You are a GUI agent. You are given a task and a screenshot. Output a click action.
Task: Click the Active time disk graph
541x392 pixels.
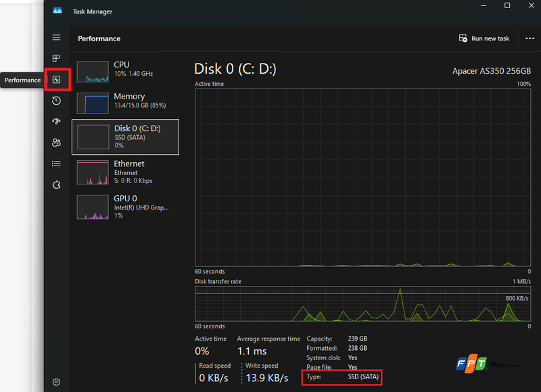[x=362, y=178]
